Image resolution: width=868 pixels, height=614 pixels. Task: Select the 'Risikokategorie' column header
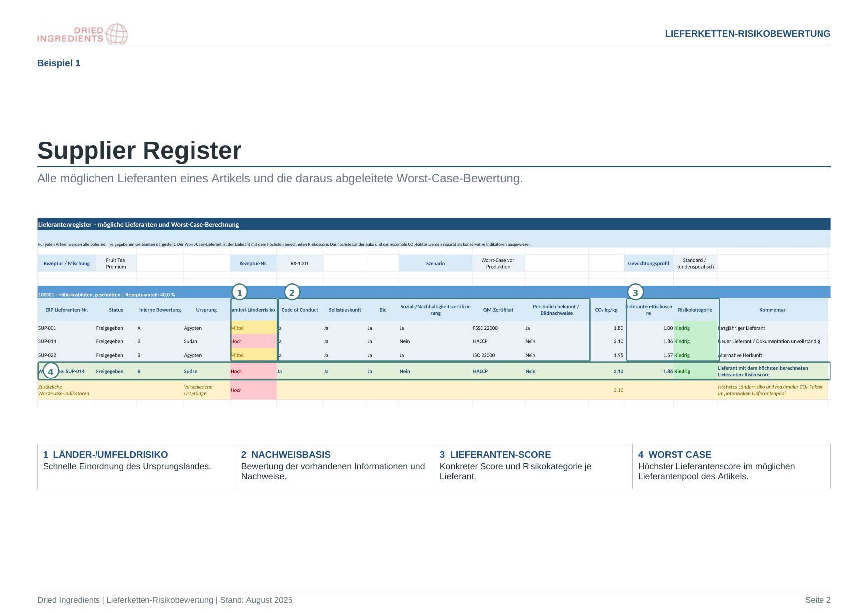(695, 310)
